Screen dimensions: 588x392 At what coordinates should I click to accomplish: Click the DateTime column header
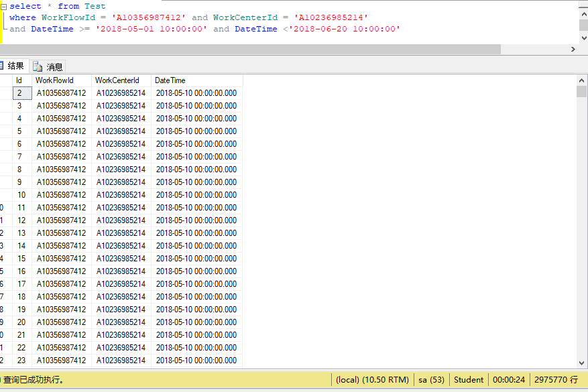[x=170, y=80]
